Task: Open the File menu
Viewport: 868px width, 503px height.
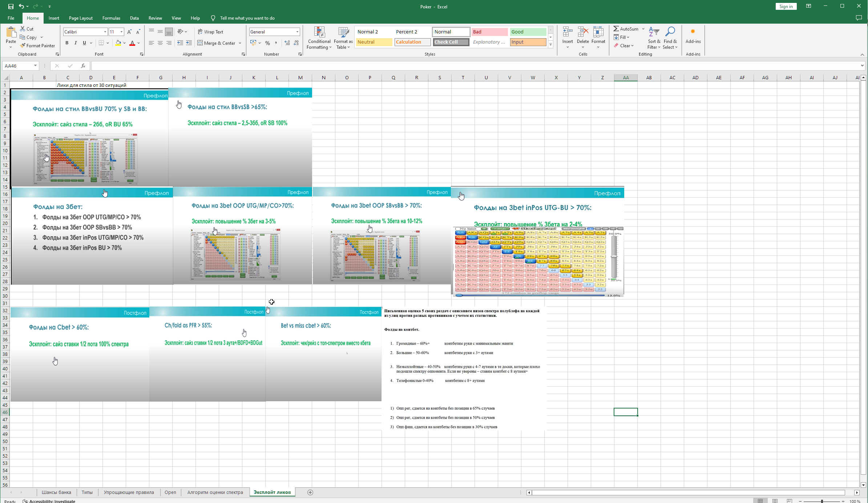Action: point(11,18)
